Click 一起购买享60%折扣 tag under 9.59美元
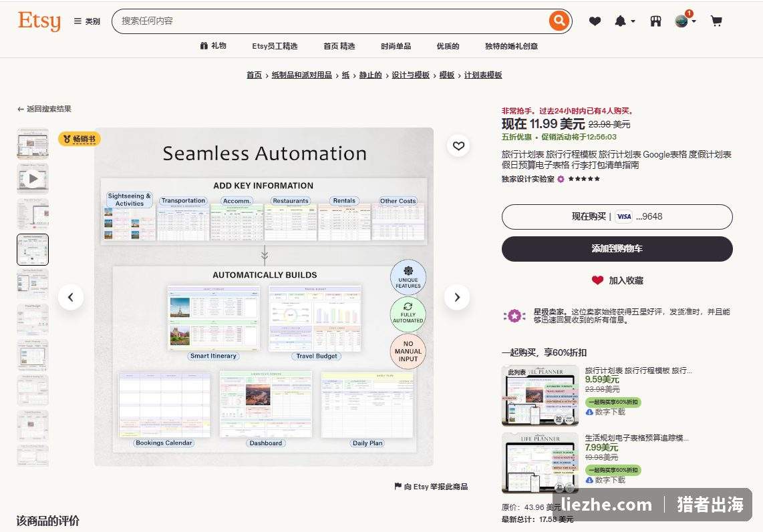The height and width of the screenshot is (532, 763). click(613, 402)
